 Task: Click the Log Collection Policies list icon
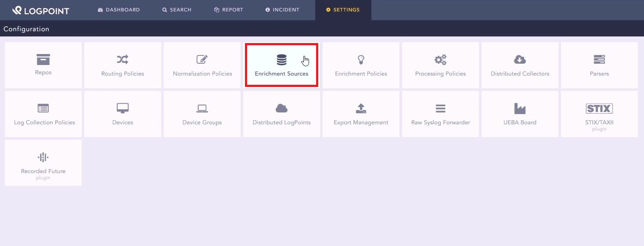coord(43,108)
